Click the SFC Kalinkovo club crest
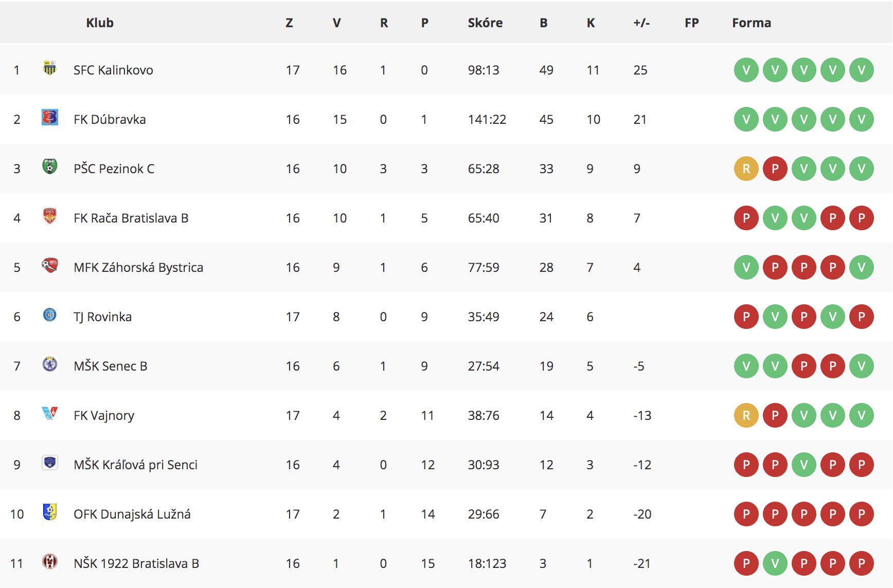The height and width of the screenshot is (588, 893). point(50,68)
